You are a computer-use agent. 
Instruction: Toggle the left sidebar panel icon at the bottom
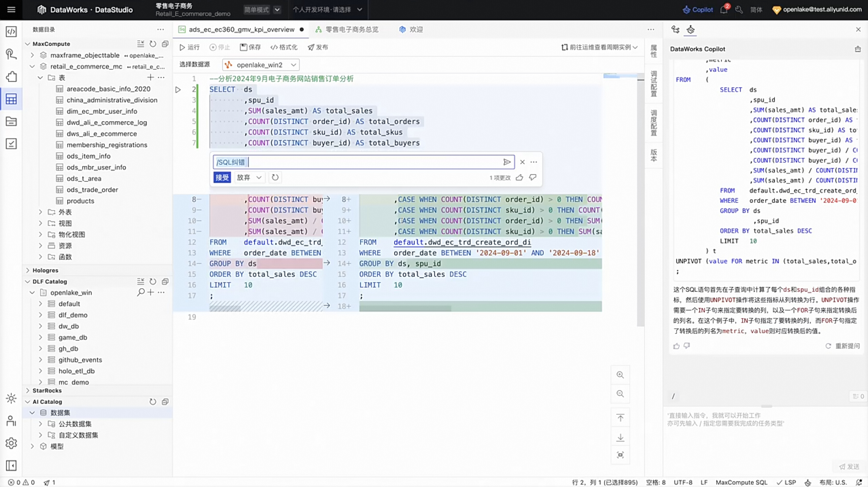click(x=11, y=465)
